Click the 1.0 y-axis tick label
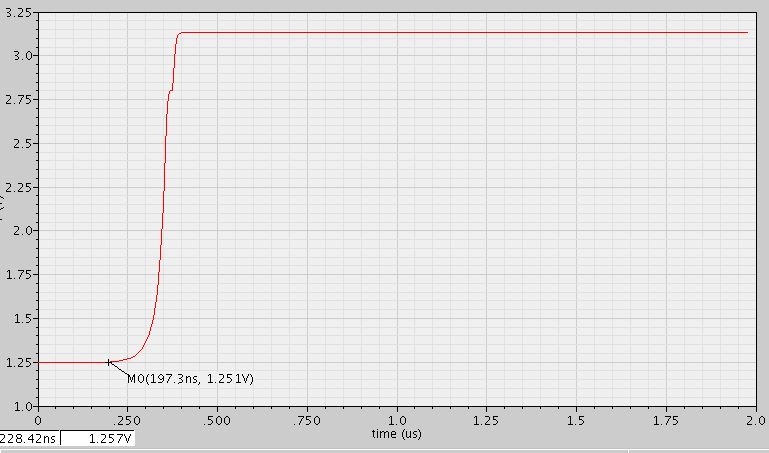The width and height of the screenshot is (769, 453). (23, 406)
